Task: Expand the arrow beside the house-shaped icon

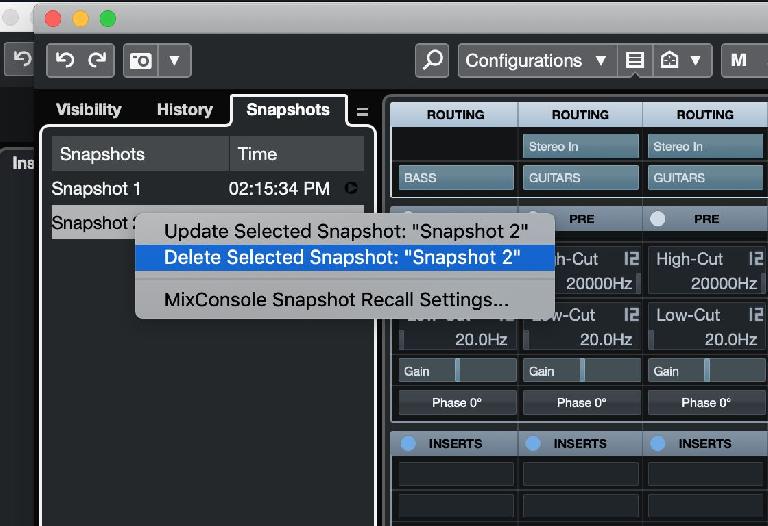Action: [696, 61]
